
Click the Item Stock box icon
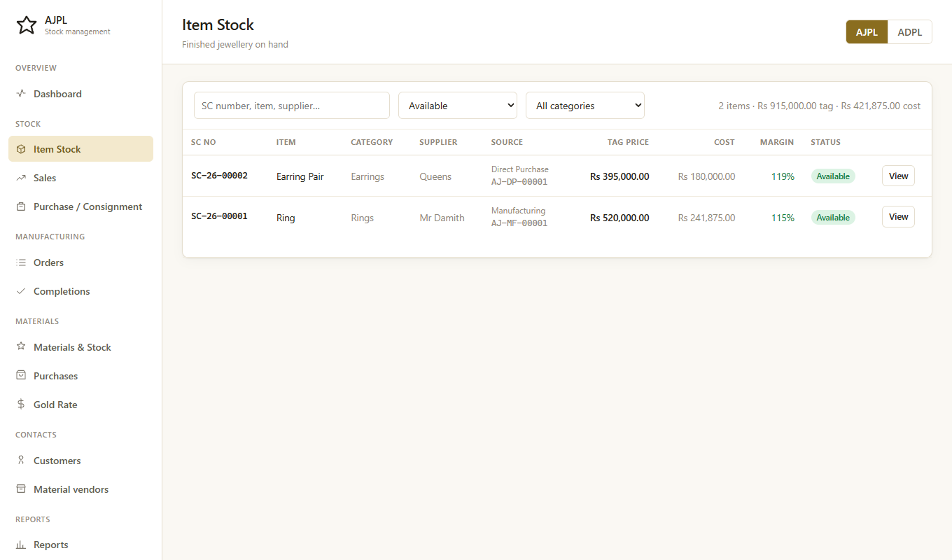[21, 149]
